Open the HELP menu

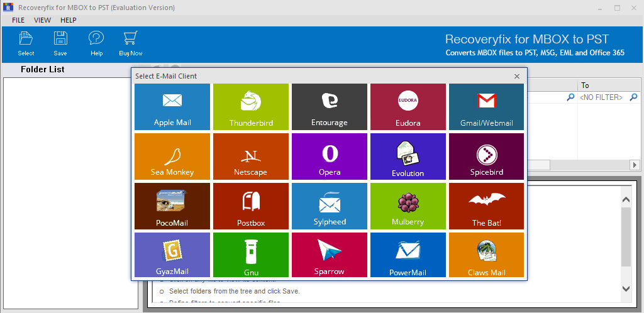point(68,20)
